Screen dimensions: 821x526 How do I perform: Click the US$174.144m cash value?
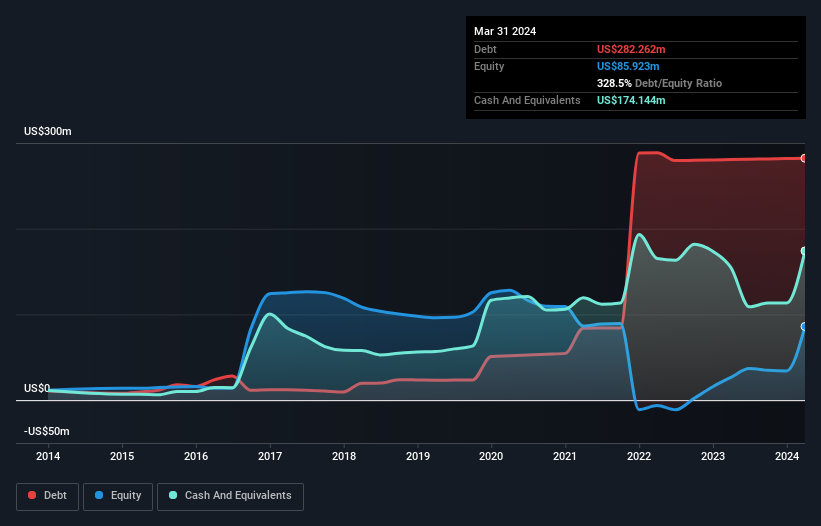pos(631,100)
